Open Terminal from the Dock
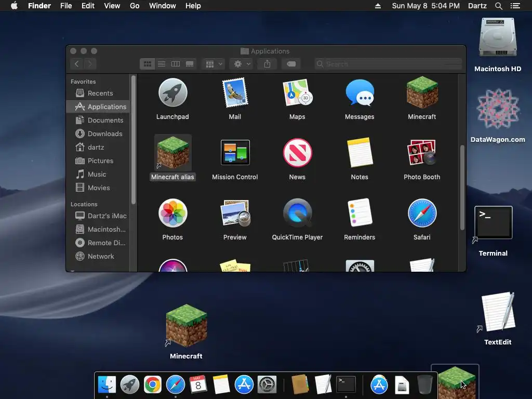 [345, 384]
